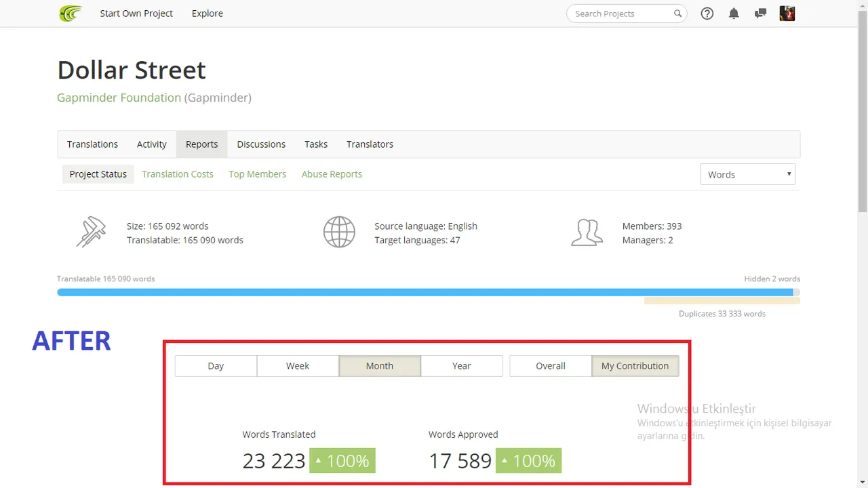Click the members people icon
This screenshot has width=868, height=488.
point(587,232)
